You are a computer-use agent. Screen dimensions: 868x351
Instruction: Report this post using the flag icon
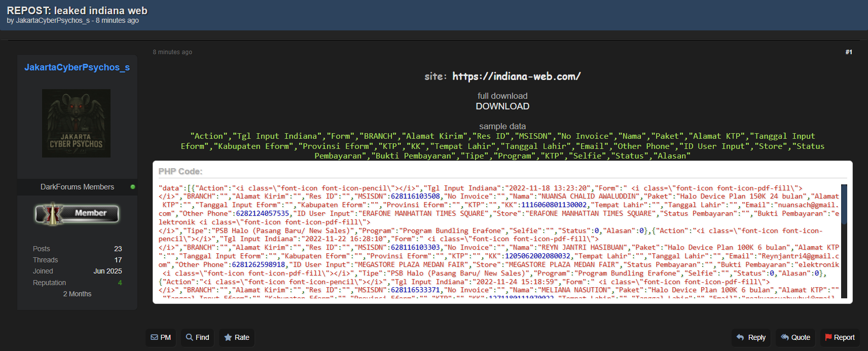click(828, 337)
